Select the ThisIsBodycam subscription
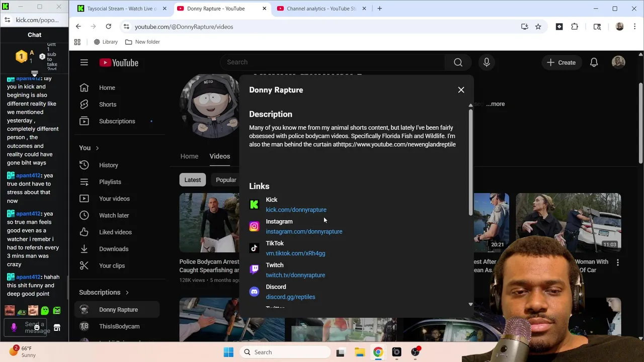The image size is (644, 362). (x=117, y=326)
